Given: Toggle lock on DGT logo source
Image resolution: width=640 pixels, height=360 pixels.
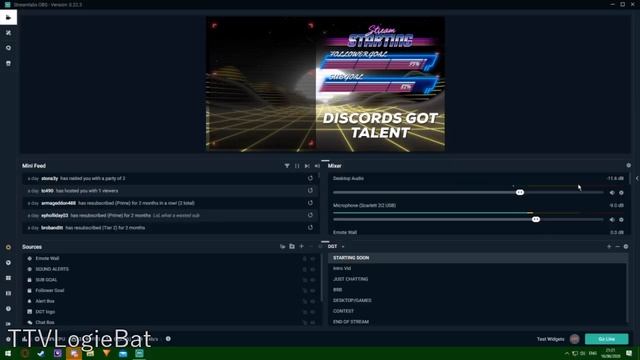Looking at the screenshot, I should pos(304,312).
